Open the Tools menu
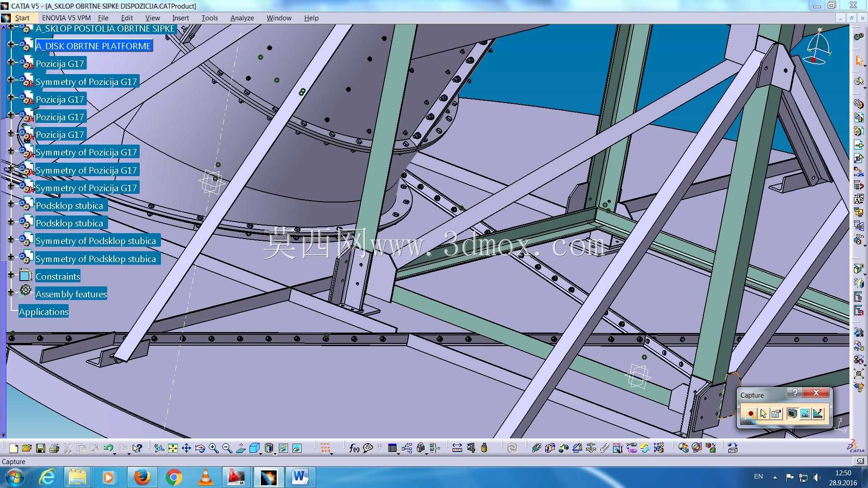Screen dimensions: 868x488 [209, 18]
